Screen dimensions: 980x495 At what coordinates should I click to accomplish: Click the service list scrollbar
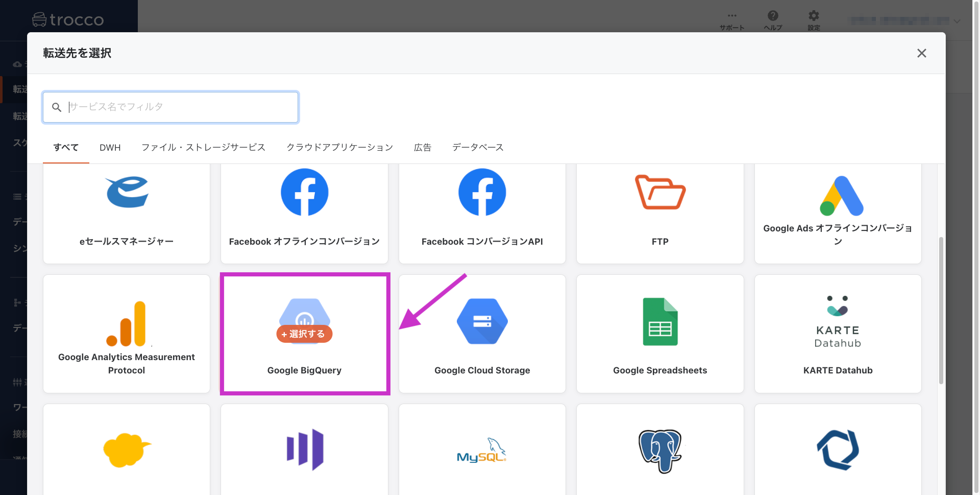tap(941, 311)
